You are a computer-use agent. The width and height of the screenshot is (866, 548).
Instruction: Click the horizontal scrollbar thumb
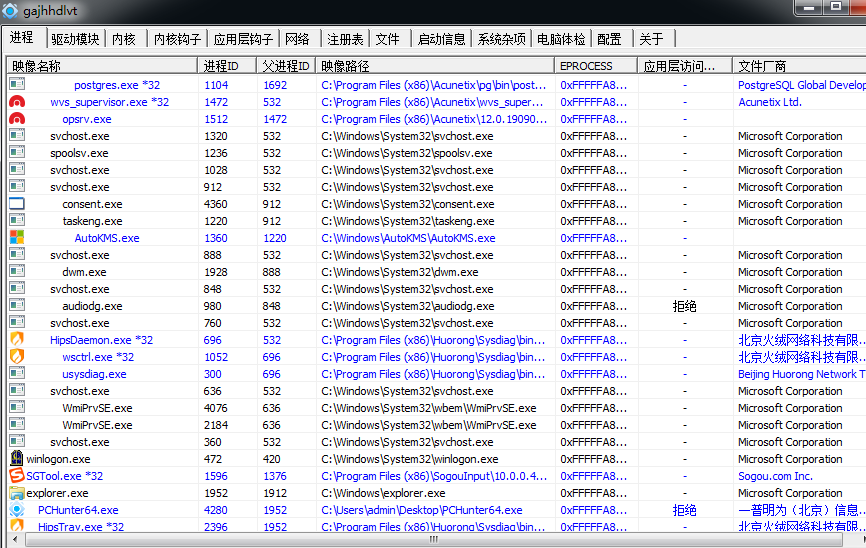[x=432, y=539]
